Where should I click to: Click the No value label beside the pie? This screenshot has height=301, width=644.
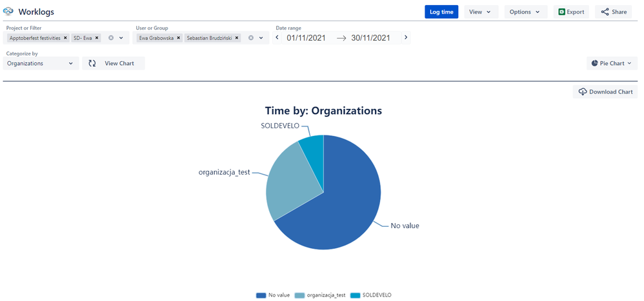click(405, 226)
